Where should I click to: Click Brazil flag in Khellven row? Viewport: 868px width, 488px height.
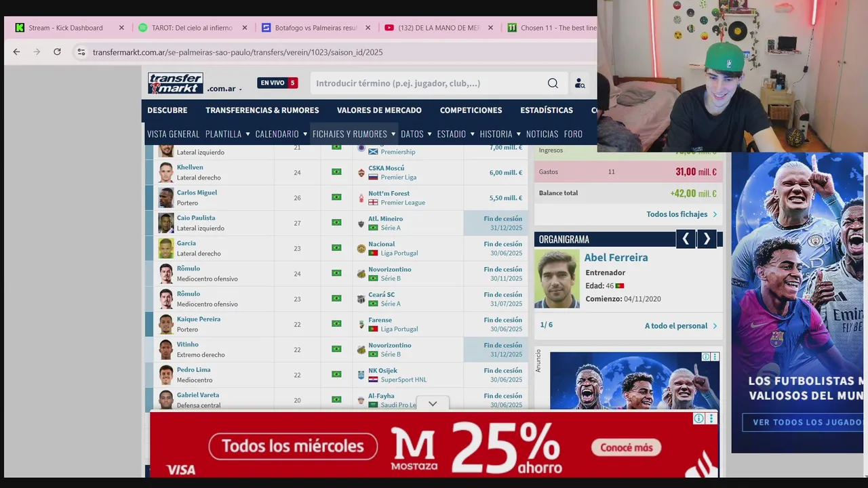coord(336,172)
